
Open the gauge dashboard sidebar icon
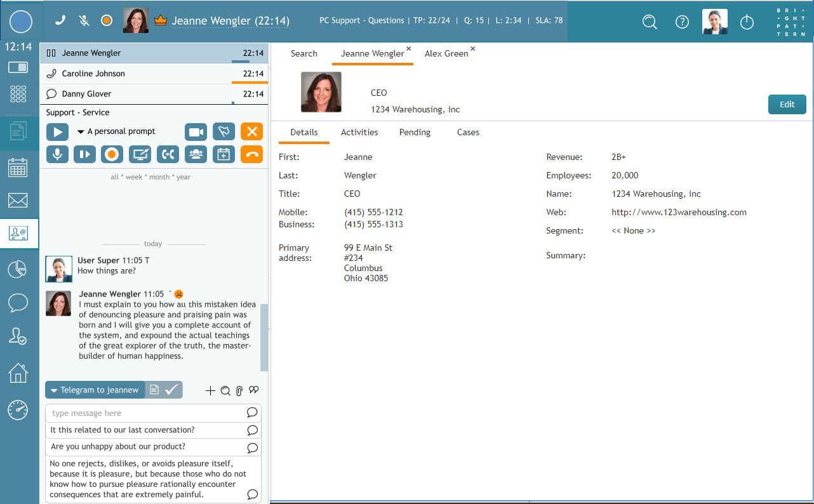[x=18, y=409]
